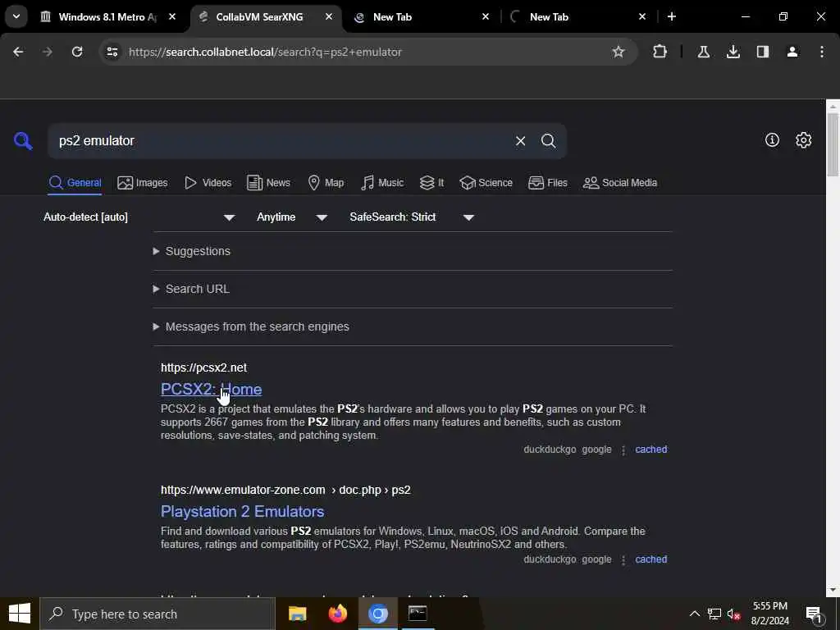Click the Windows taskbar search box
840x630 pixels.
pyautogui.click(x=158, y=614)
